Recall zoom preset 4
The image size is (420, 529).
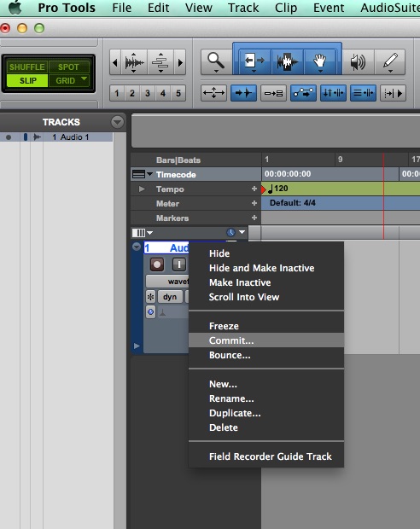point(163,93)
